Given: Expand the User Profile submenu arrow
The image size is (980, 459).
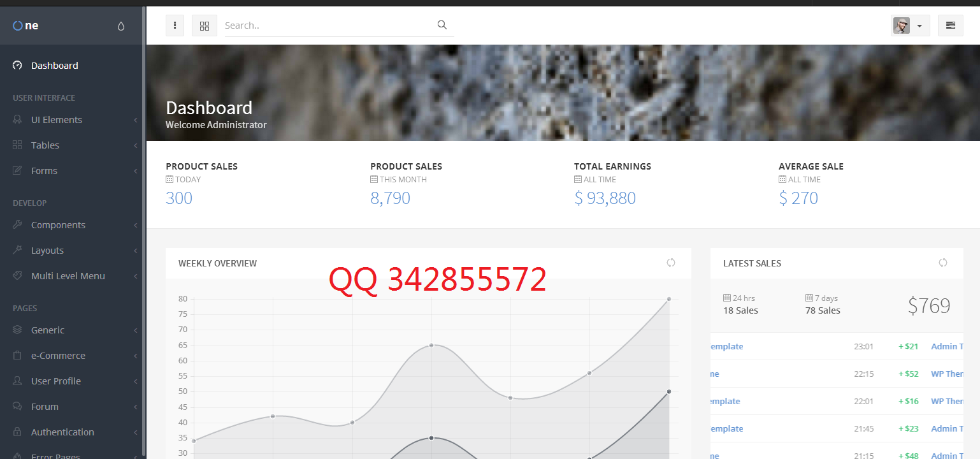Looking at the screenshot, I should point(136,381).
